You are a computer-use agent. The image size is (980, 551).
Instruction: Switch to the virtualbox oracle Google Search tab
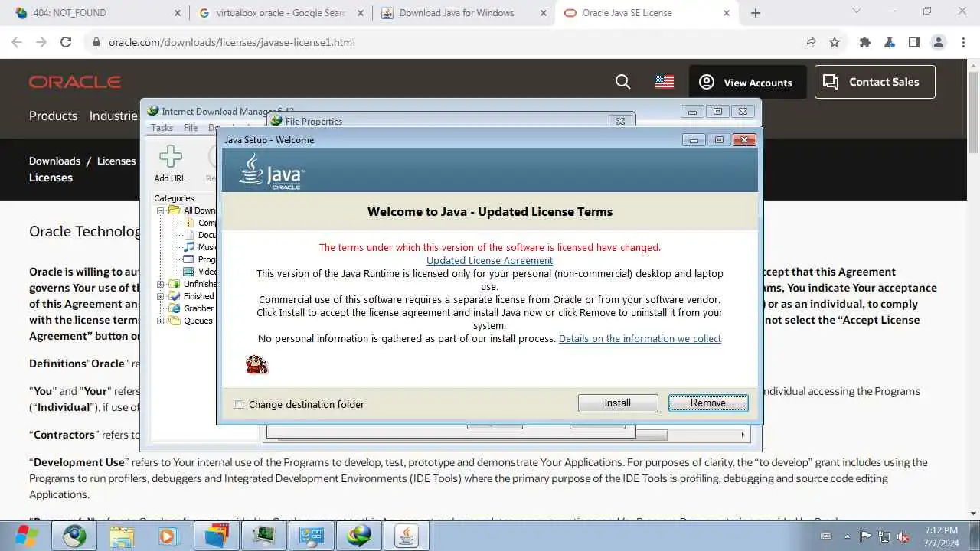tap(279, 13)
